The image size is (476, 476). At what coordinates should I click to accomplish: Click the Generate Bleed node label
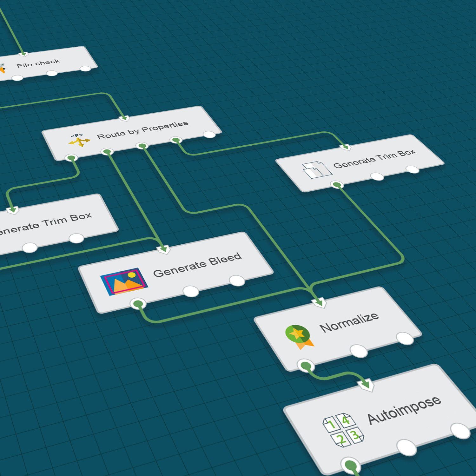coord(197,265)
